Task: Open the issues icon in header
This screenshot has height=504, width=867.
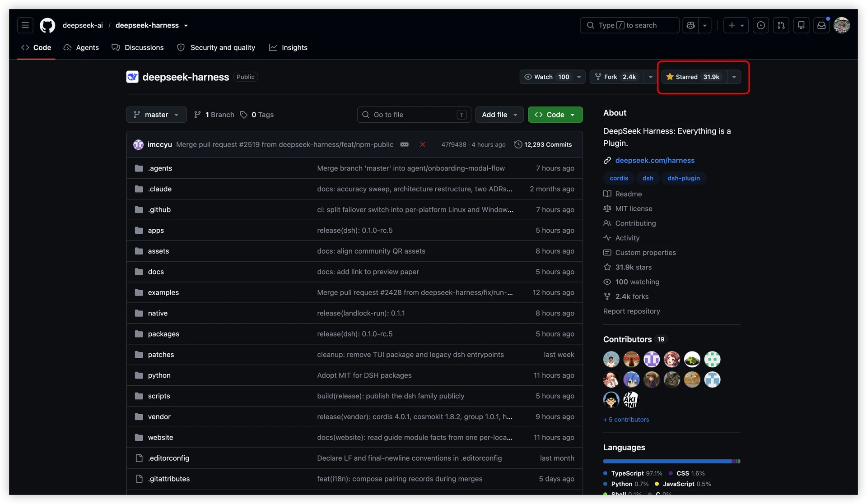Action: (761, 25)
